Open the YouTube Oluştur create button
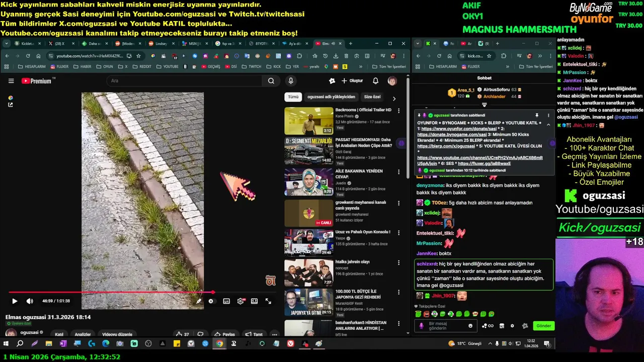This screenshot has height=362, width=644. click(352, 81)
